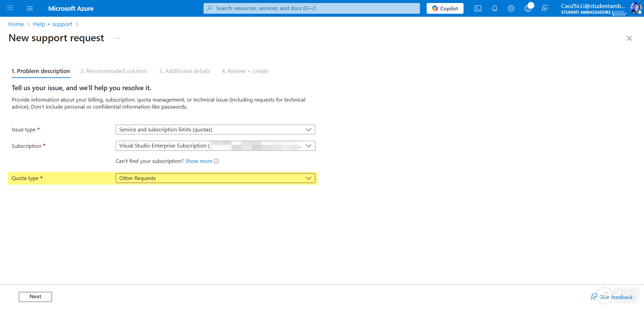Go to Help + support breadcrumb
The image size is (644, 309).
click(53, 24)
